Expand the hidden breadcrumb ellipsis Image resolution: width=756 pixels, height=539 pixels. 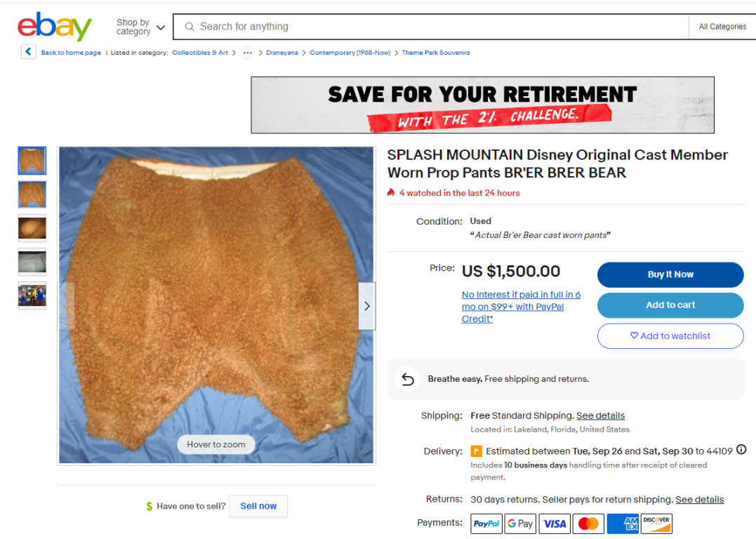pyautogui.click(x=247, y=53)
